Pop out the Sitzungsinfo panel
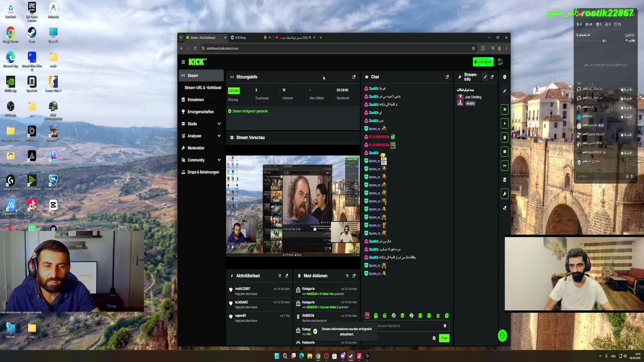644x362 pixels. pyautogui.click(x=354, y=77)
